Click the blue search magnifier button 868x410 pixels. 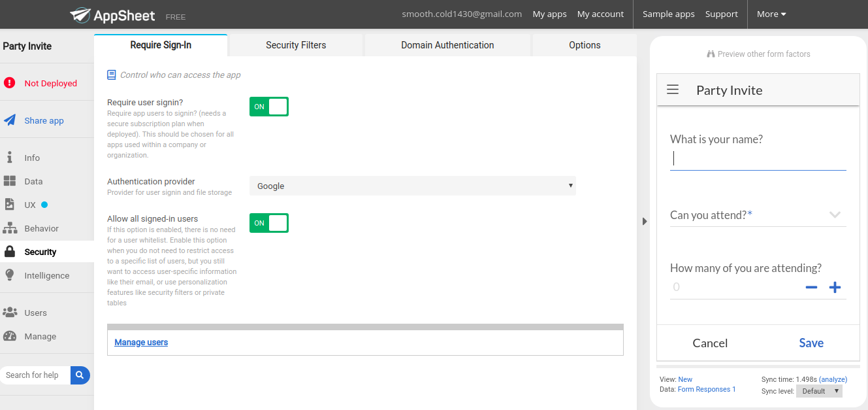pyautogui.click(x=80, y=375)
